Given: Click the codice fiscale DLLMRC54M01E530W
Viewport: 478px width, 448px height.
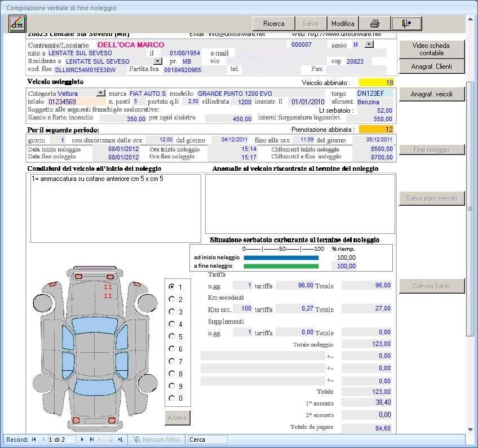Looking at the screenshot, I should (x=85, y=70).
